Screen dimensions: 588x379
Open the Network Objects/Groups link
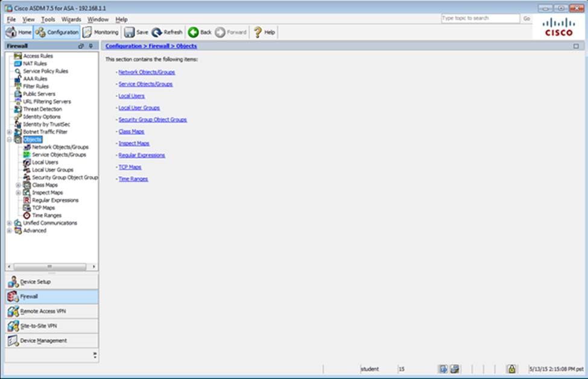point(147,72)
